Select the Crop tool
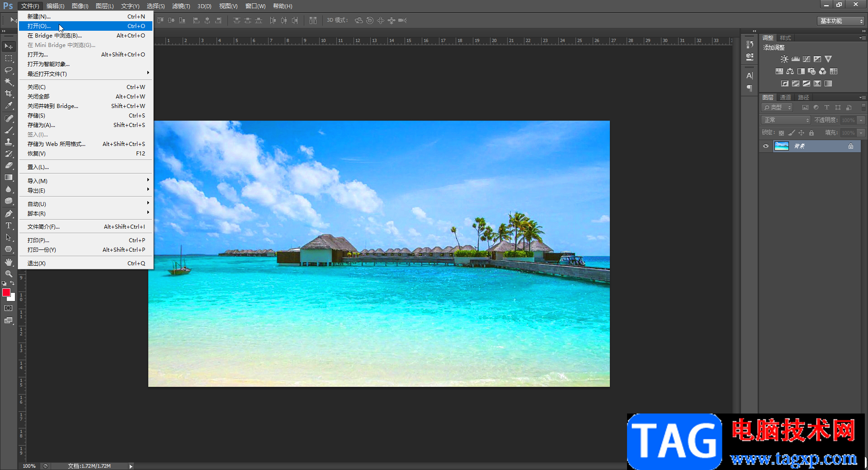The width and height of the screenshot is (868, 470). tap(9, 94)
